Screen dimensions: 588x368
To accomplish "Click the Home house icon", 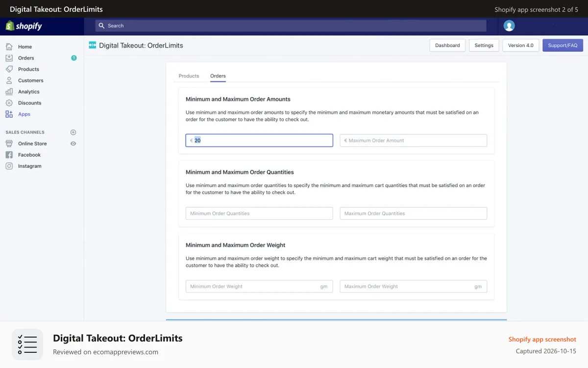I will tap(9, 47).
